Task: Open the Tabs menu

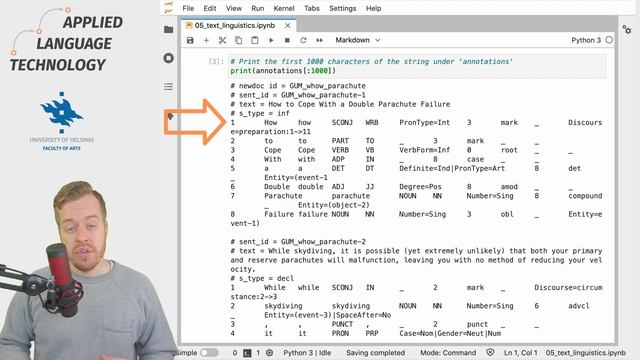Action: click(x=312, y=8)
